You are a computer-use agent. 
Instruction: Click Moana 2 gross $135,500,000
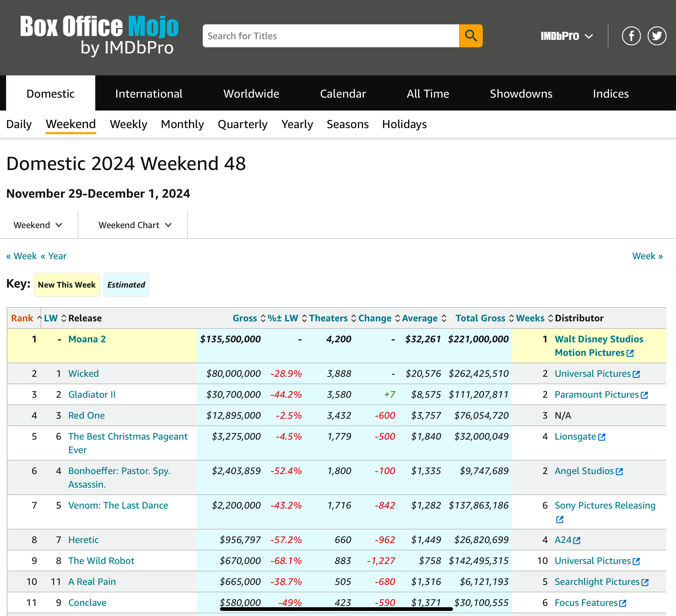[x=230, y=339]
